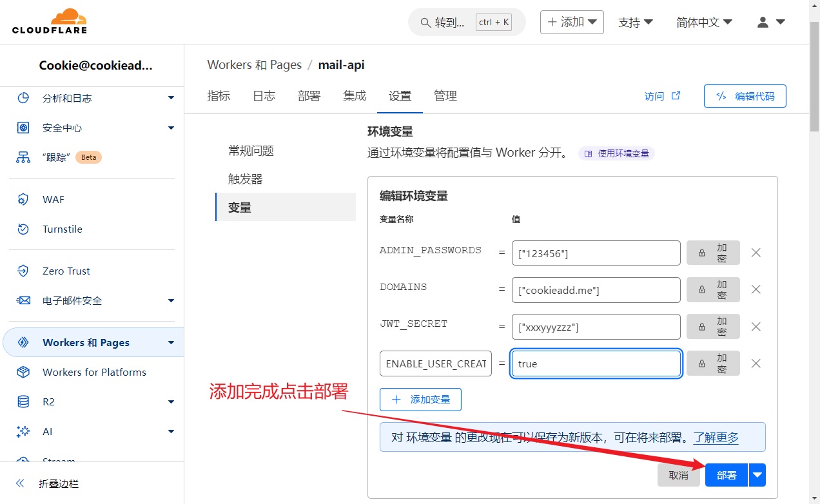Delete the JWT_SECRET variable row
820x504 pixels.
pos(756,327)
